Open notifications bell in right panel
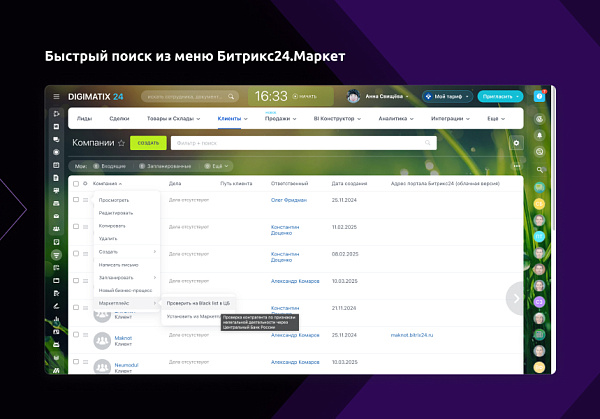 (539, 135)
